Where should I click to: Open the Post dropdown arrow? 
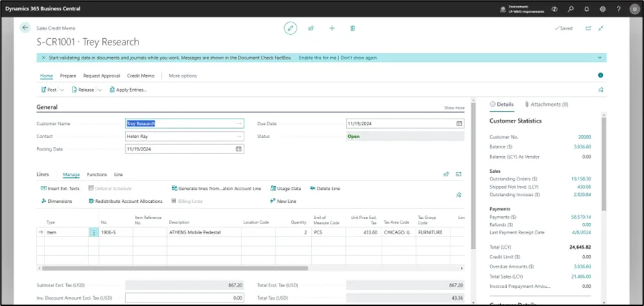tap(62, 90)
